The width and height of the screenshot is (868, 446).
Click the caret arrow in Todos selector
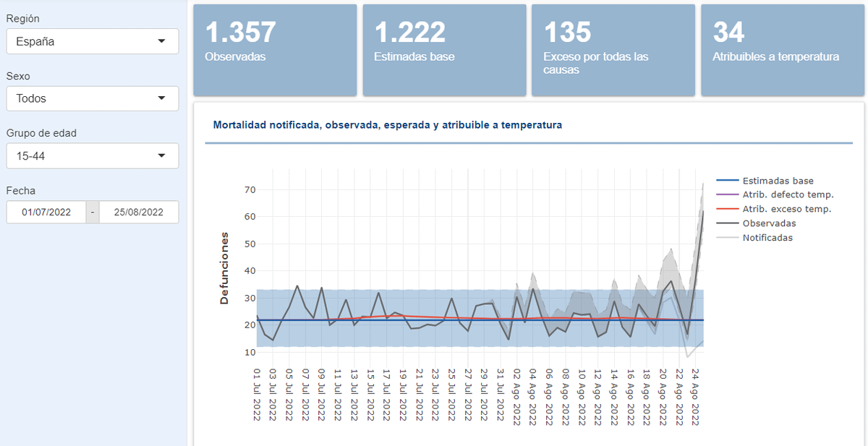(x=161, y=98)
